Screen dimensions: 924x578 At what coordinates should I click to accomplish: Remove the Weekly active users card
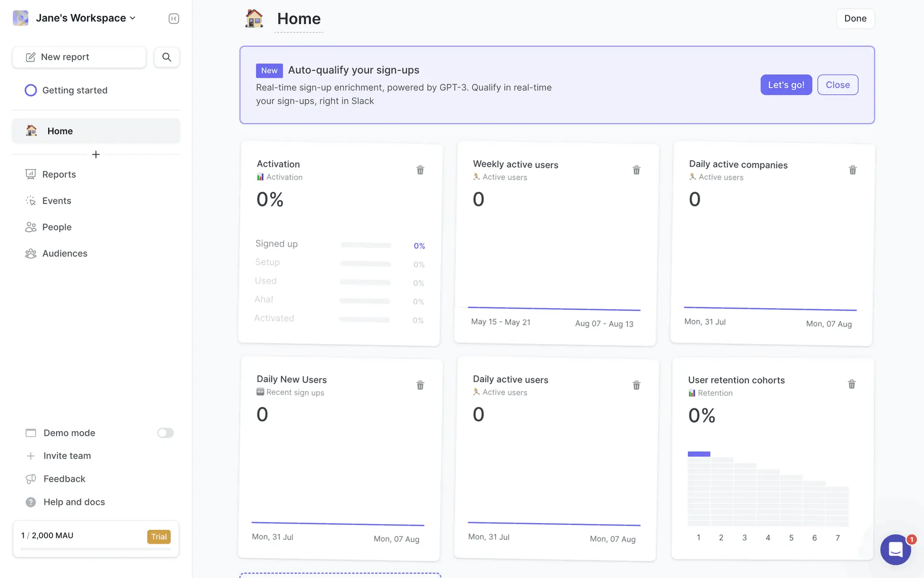pyautogui.click(x=636, y=170)
